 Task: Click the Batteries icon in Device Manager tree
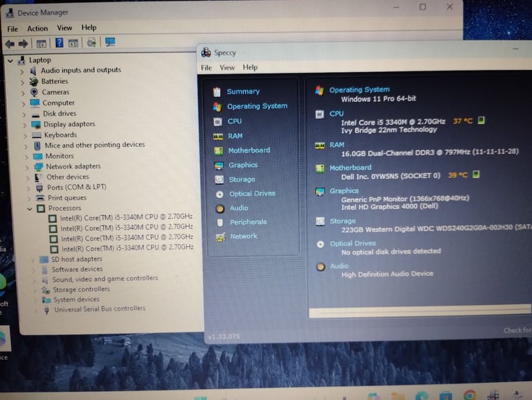33,82
